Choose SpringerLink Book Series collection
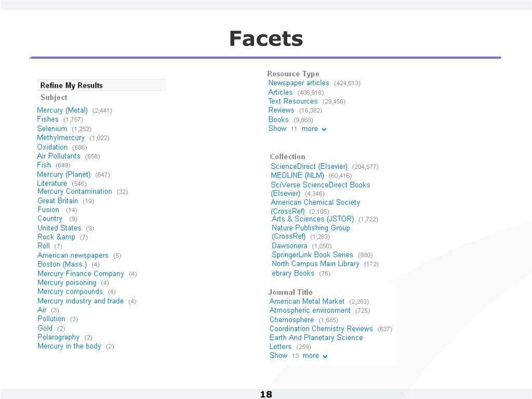This screenshot has height=399, width=532. coord(312,255)
